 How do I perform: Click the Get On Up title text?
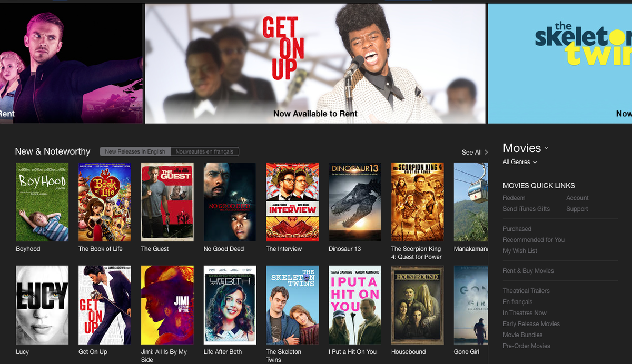click(x=93, y=352)
